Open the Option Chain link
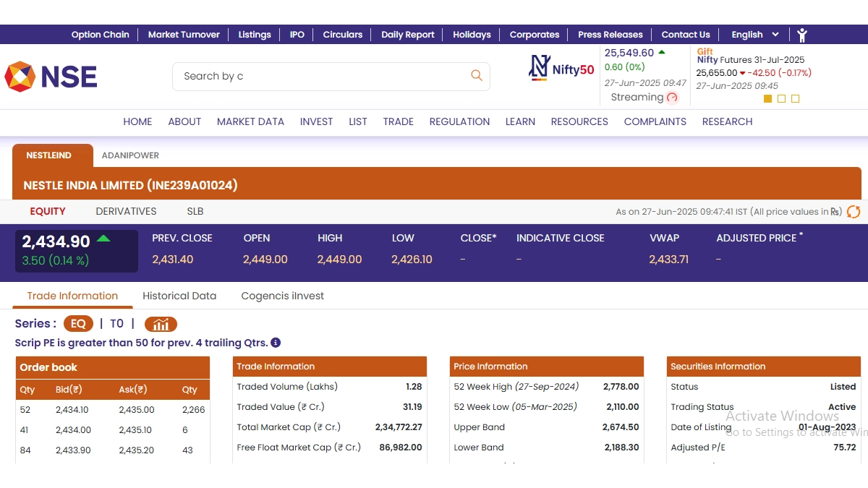 click(x=100, y=35)
